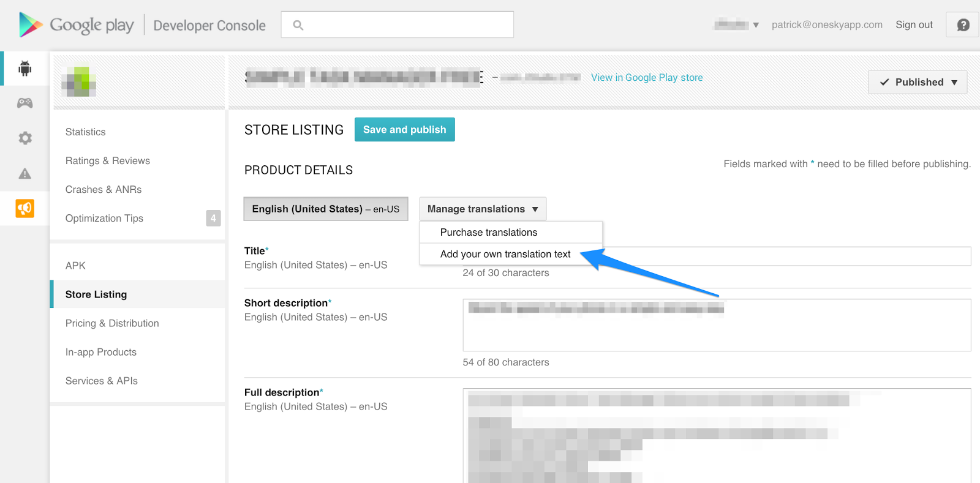Click the search magnifier icon

pos(298,25)
